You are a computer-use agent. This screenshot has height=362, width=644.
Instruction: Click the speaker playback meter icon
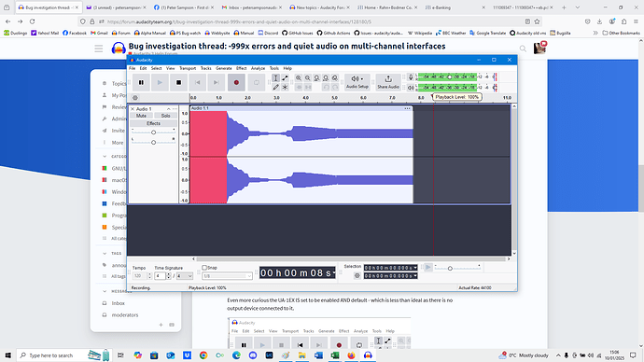coord(411,88)
